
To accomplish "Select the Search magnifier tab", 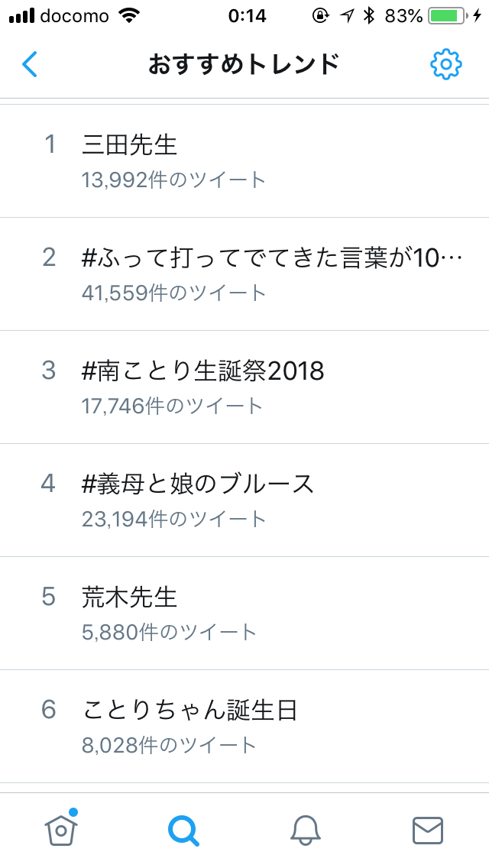I will coord(183,830).
